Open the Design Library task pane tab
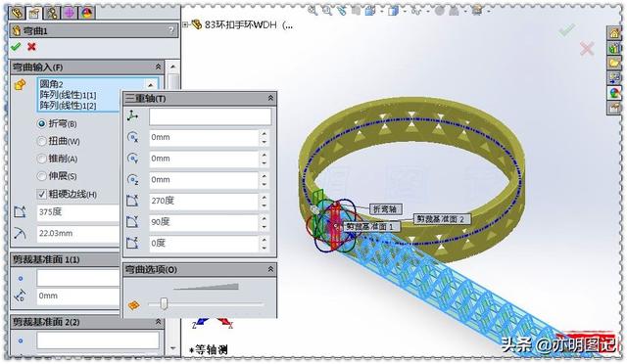Screen dimensions: 627x364 click(614, 48)
